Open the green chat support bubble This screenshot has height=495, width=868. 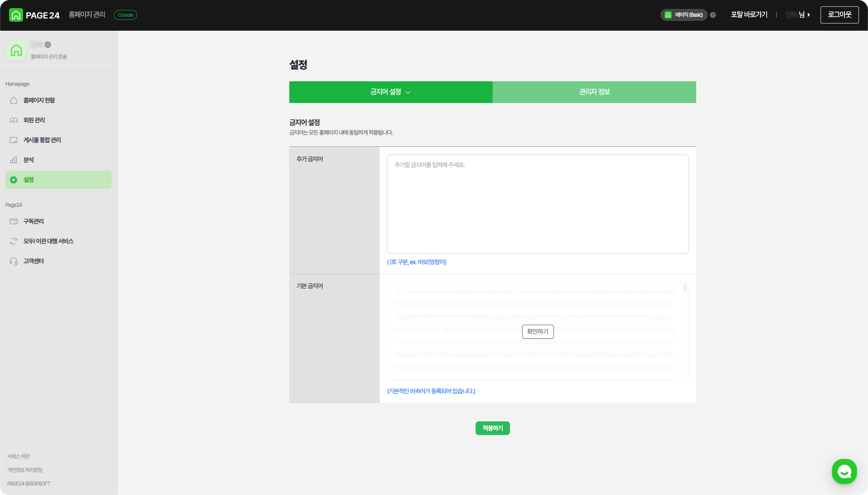coord(844,472)
